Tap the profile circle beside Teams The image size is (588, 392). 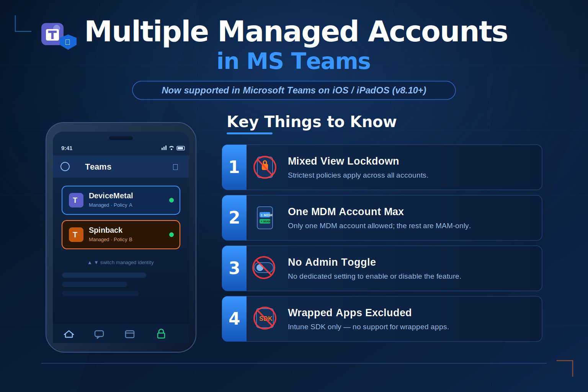[x=65, y=167]
